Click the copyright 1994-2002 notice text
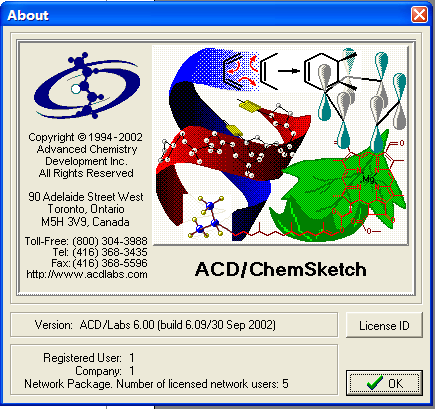Screen dimensions: 435x409 85,137
